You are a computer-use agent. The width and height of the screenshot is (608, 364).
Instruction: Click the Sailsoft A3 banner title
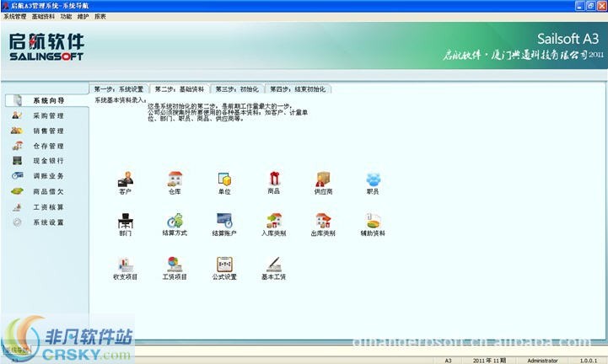568,39
